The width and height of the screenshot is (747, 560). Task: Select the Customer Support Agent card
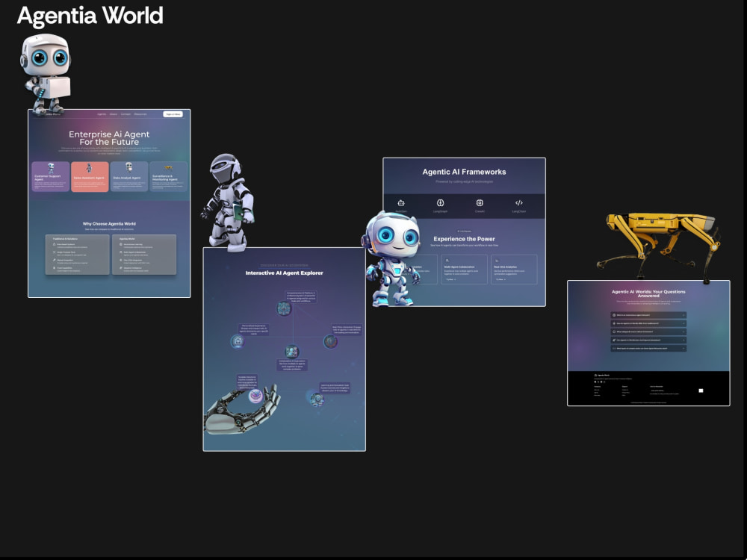[51, 177]
